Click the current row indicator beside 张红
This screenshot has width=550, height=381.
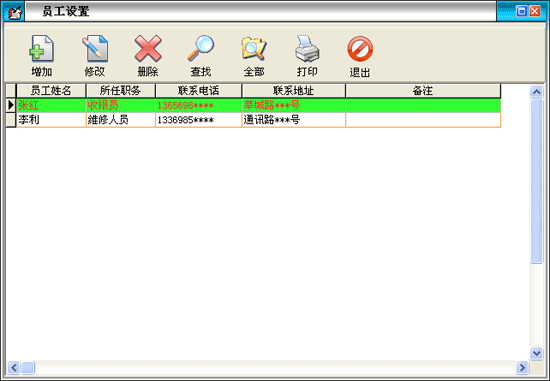(11, 105)
